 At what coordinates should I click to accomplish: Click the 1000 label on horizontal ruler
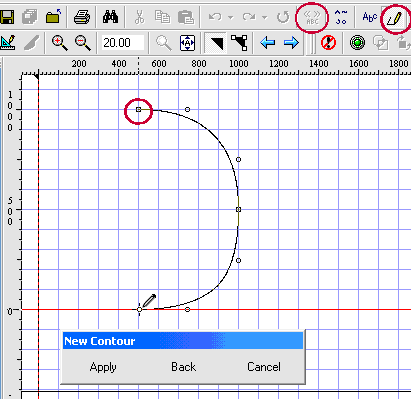tap(239, 63)
